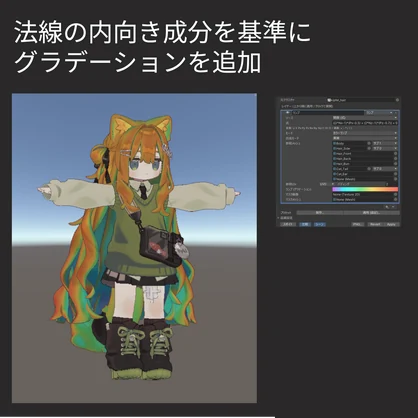Open the submesh dropdown on the Hair_Side row

pos(385,148)
